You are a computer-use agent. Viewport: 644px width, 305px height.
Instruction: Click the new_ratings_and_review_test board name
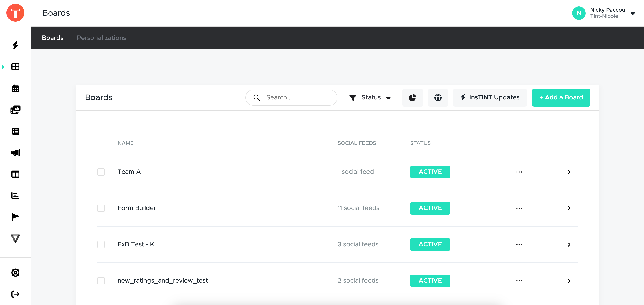coord(163,281)
